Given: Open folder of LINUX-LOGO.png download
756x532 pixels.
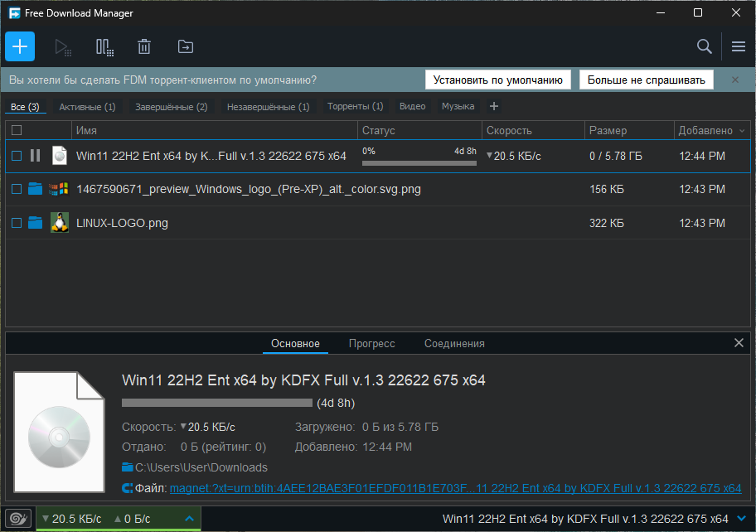Looking at the screenshot, I should click(35, 222).
